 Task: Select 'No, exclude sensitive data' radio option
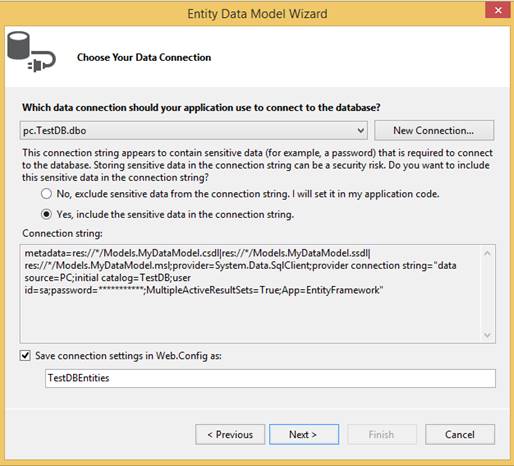click(x=46, y=194)
